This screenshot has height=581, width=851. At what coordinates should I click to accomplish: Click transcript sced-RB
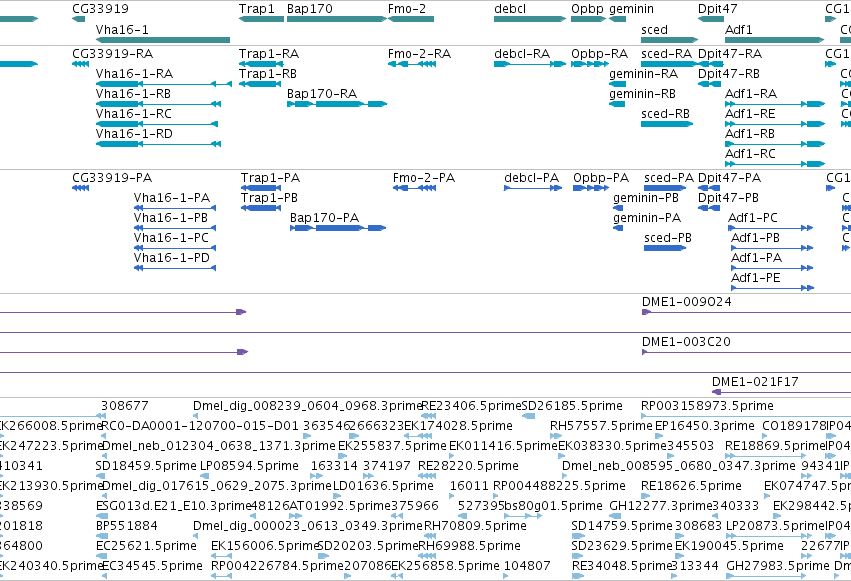point(665,114)
